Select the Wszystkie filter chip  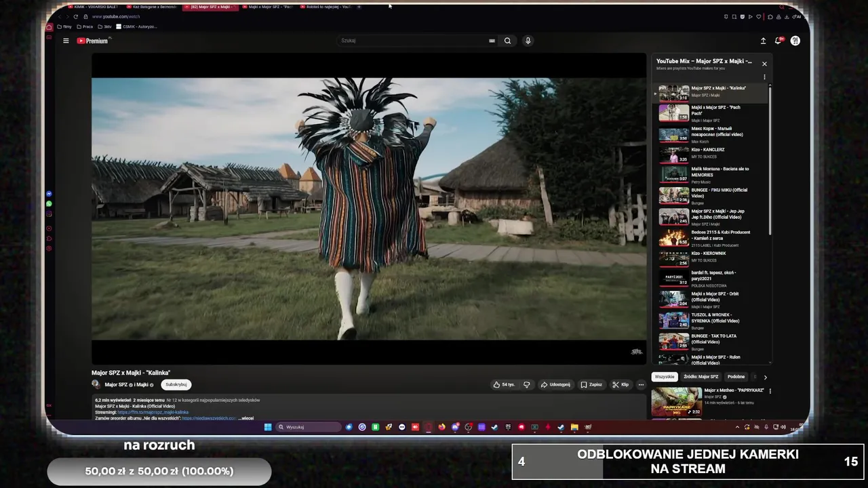(x=665, y=377)
